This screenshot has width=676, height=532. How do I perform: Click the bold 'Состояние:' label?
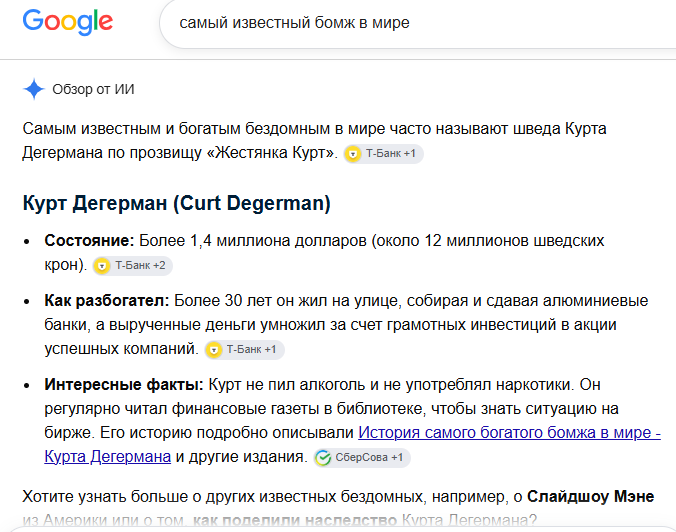pyautogui.click(x=90, y=241)
